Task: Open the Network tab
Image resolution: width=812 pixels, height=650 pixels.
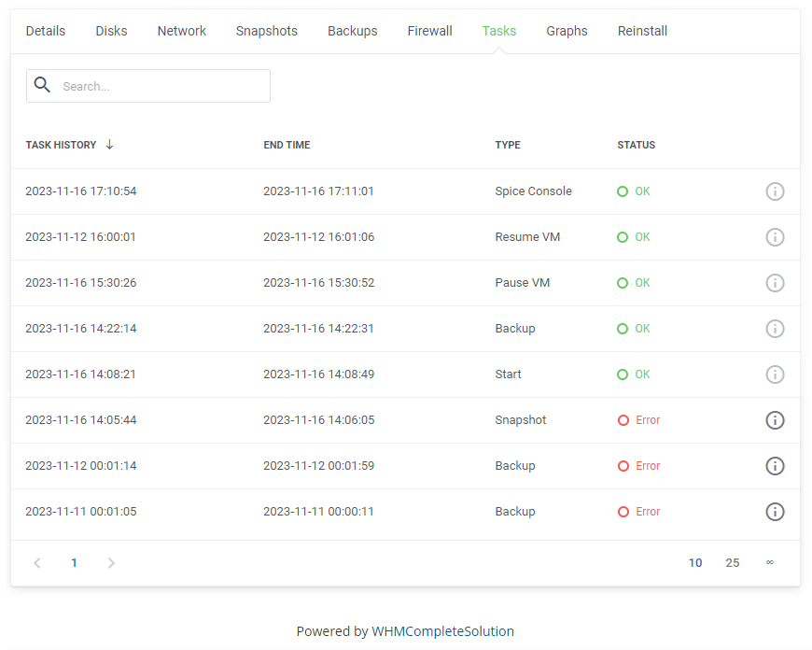Action: [x=182, y=31]
